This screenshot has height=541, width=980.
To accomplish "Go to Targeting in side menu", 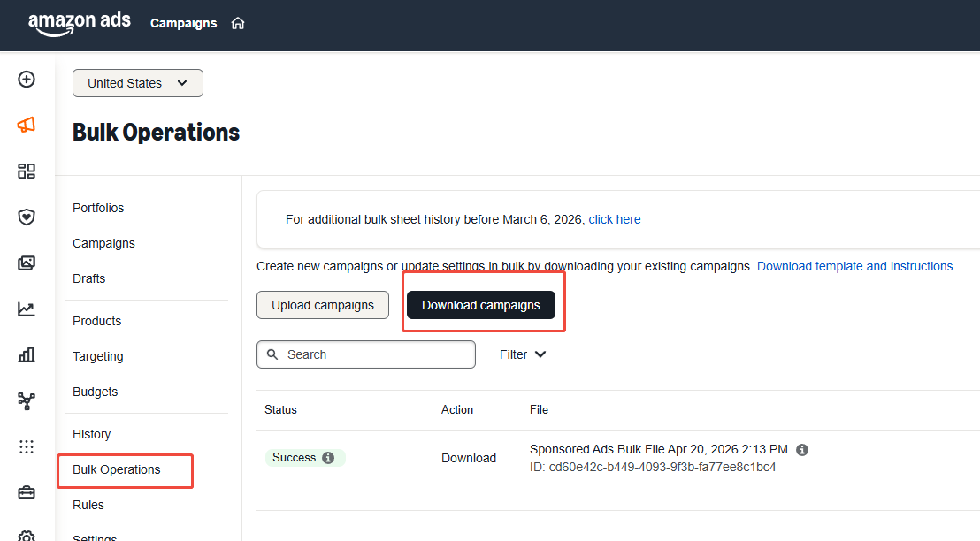I will pyautogui.click(x=98, y=356).
